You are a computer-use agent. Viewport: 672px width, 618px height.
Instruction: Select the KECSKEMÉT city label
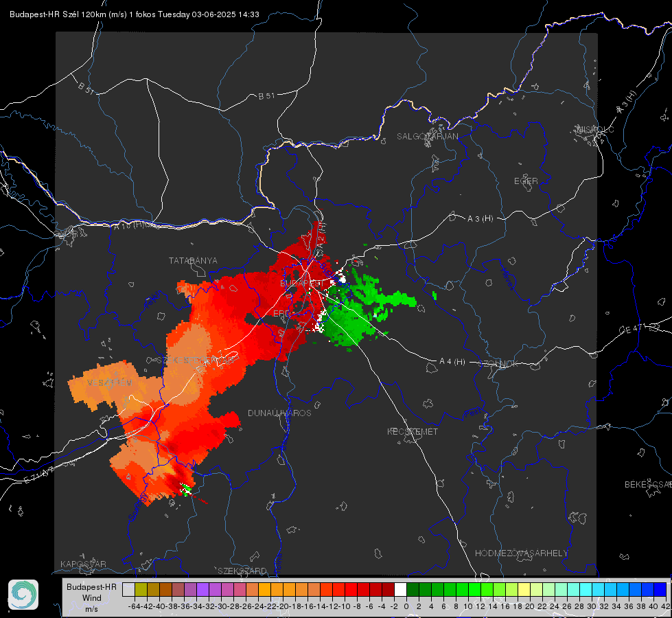[x=413, y=431]
